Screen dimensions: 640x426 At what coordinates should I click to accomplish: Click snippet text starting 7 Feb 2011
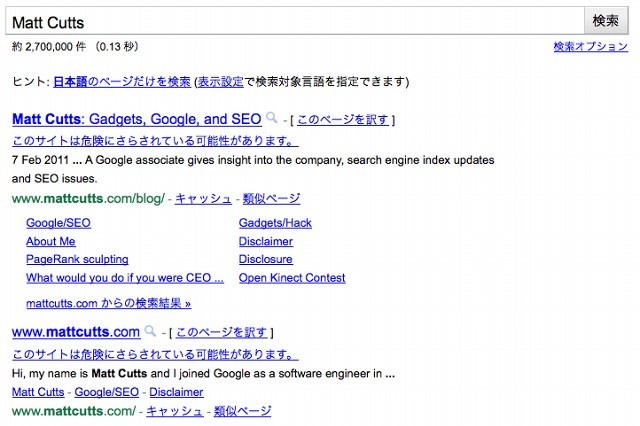coord(253,169)
